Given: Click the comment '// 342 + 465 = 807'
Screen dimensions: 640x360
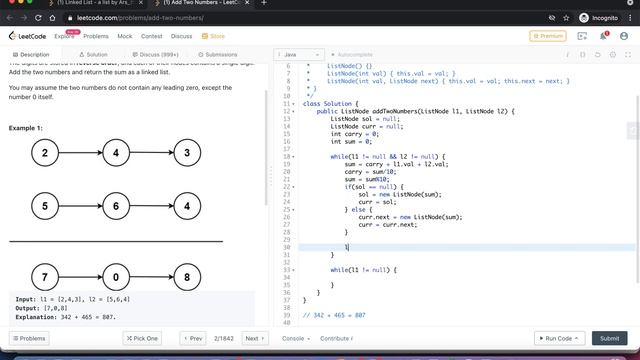Looking at the screenshot, I should pyautogui.click(x=334, y=316).
